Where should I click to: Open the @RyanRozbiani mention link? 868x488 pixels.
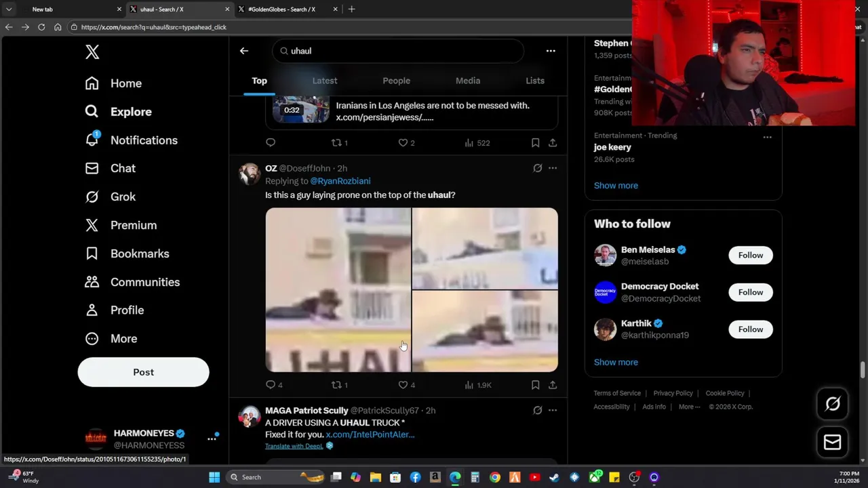[340, 181]
